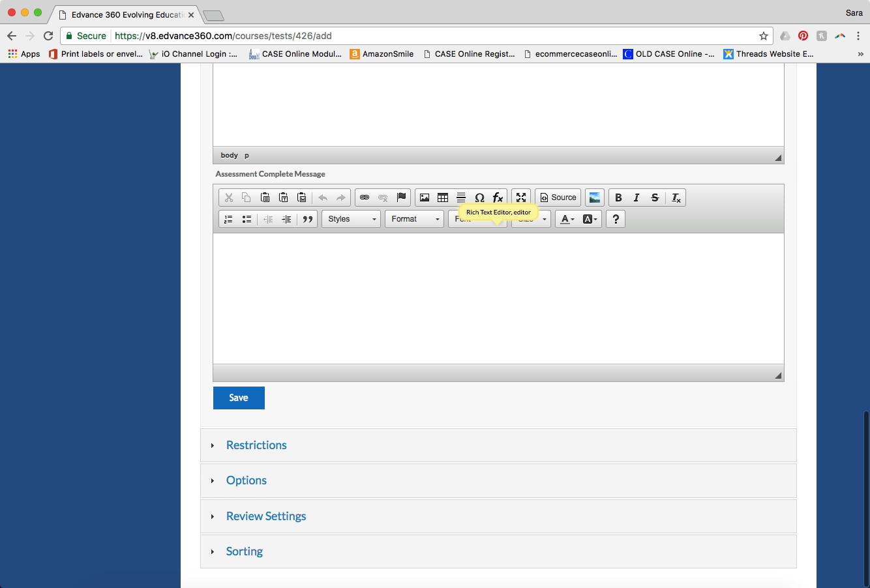Click the Save button
The height and width of the screenshot is (588, 870).
coord(239,398)
